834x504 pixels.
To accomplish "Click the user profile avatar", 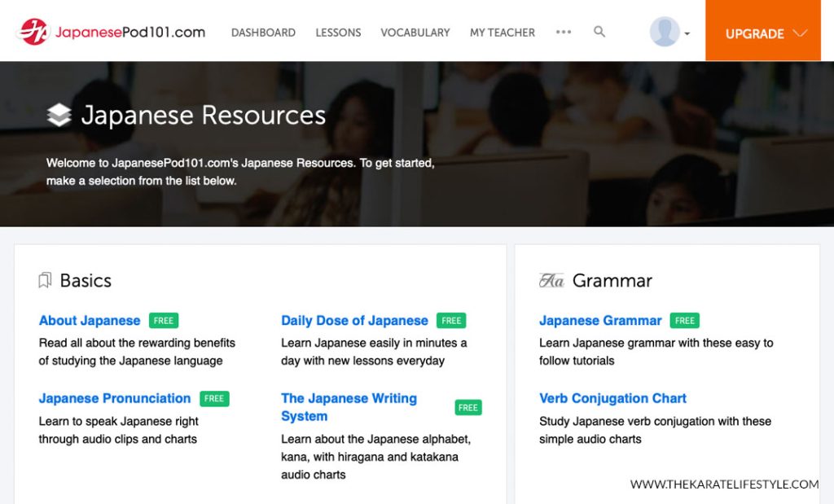I will (x=665, y=32).
